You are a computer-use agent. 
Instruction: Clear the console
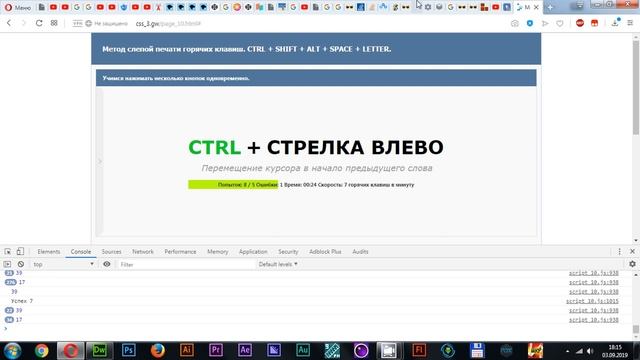(21, 264)
